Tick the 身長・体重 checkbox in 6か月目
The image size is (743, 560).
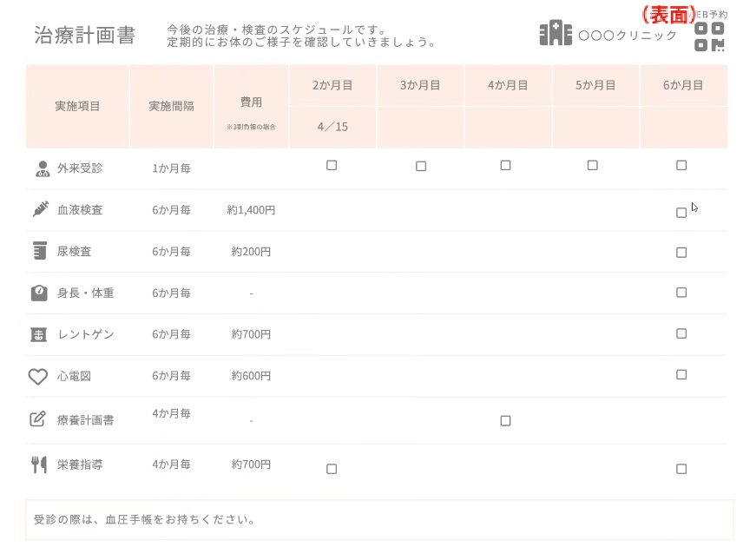[x=681, y=293]
